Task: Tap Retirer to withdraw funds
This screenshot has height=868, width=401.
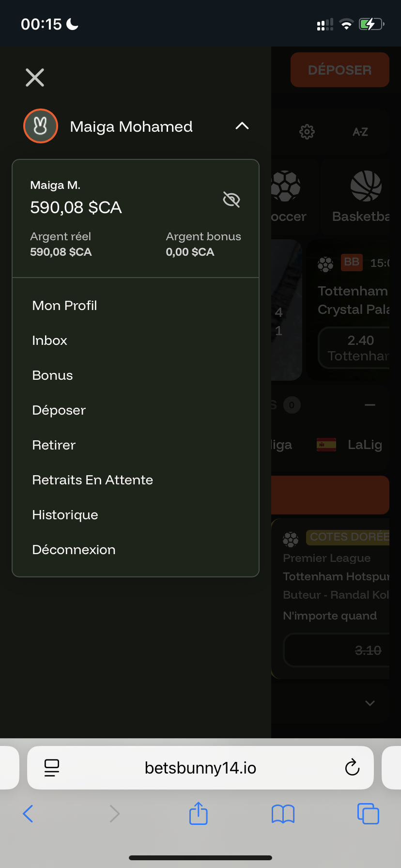Action: pyautogui.click(x=54, y=445)
